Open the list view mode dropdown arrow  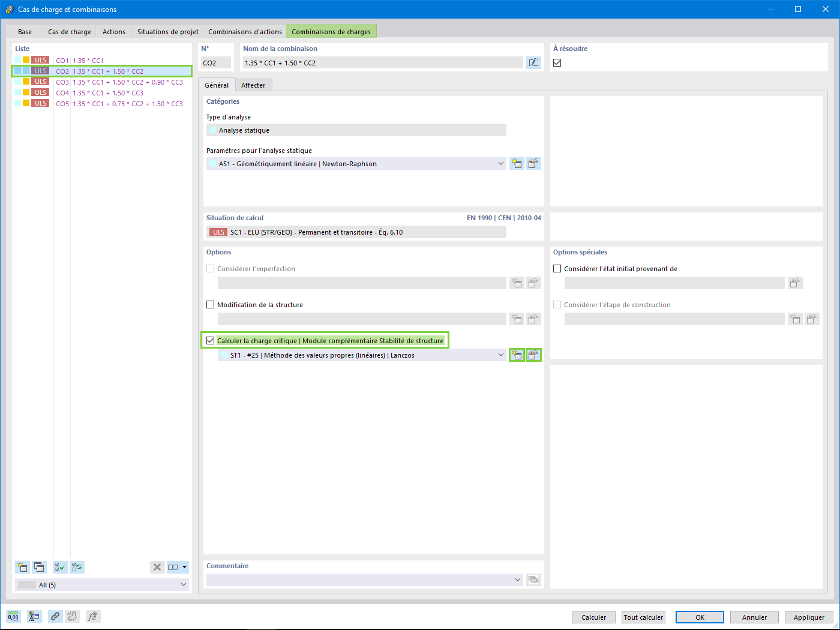click(185, 567)
